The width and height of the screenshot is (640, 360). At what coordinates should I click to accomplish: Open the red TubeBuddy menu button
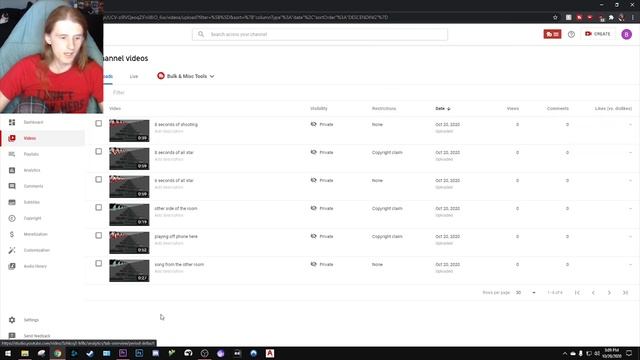tap(552, 34)
